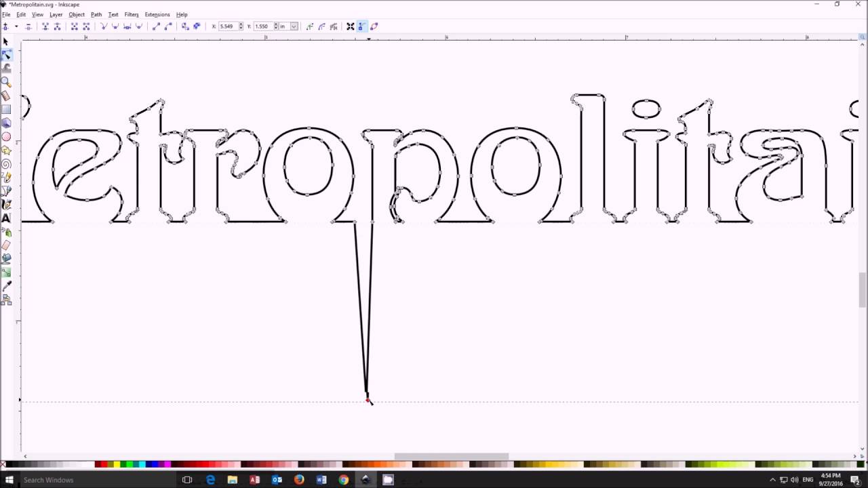Select the Measure ruler tool
868x488 pixels.
point(6,96)
